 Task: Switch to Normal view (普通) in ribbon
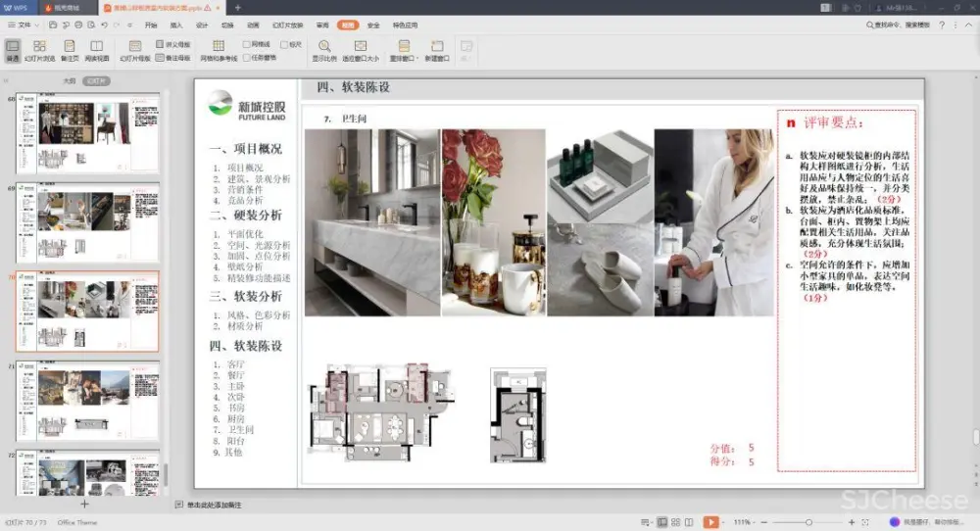(13, 50)
